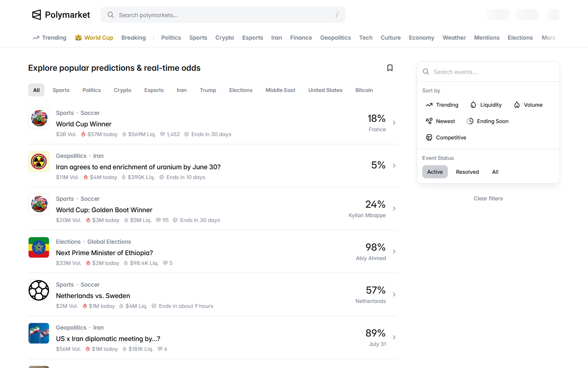Set Event Status to Resolved
Viewport: 588px width, 368px height.
(467, 172)
